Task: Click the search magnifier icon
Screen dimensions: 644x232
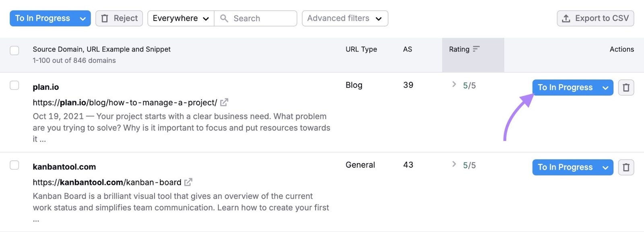Action: tap(224, 18)
